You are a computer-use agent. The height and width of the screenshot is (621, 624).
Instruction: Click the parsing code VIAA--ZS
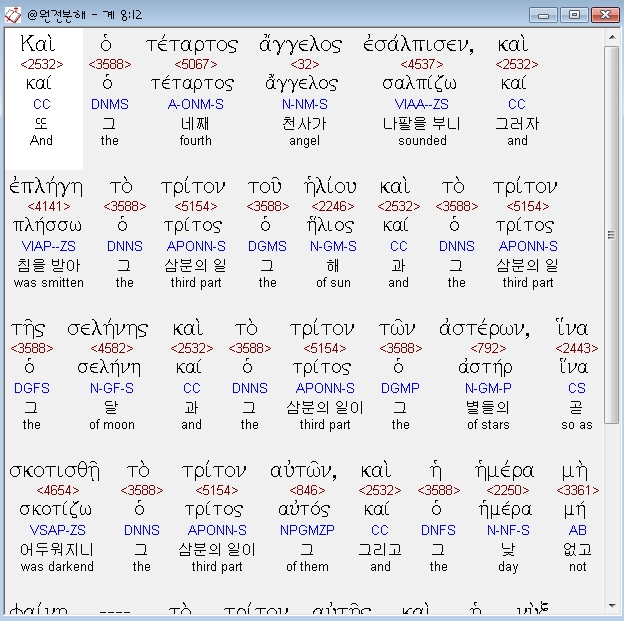pos(421,104)
